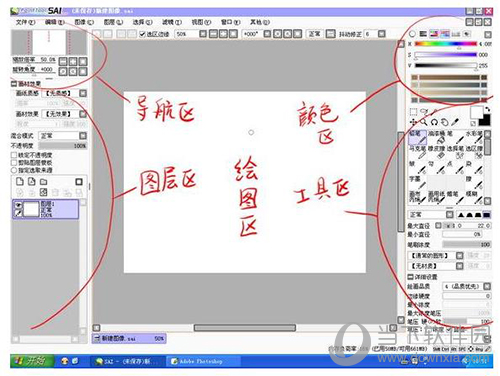Screen dimensions: 500x376
Task: Choose the 水彩笔 watercolor brush
Action: click(475, 137)
